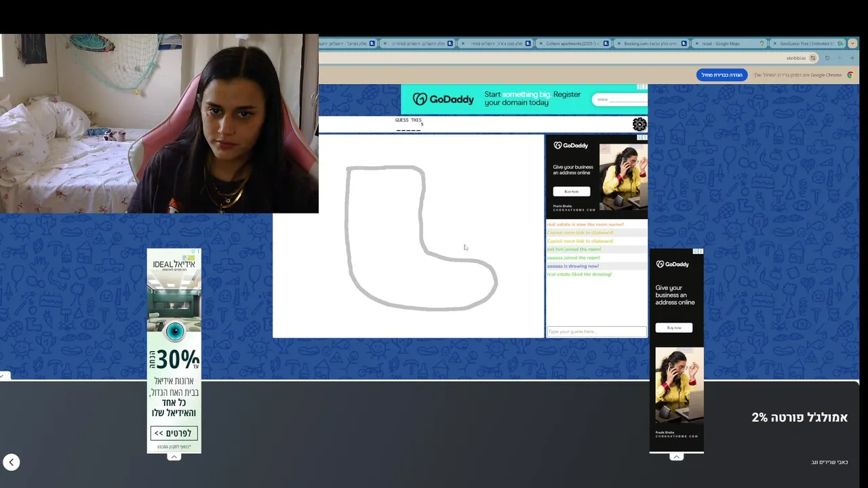This screenshot has height=488, width=868.
Task: Switch to the GeoGuessr browser tab
Action: [808, 43]
